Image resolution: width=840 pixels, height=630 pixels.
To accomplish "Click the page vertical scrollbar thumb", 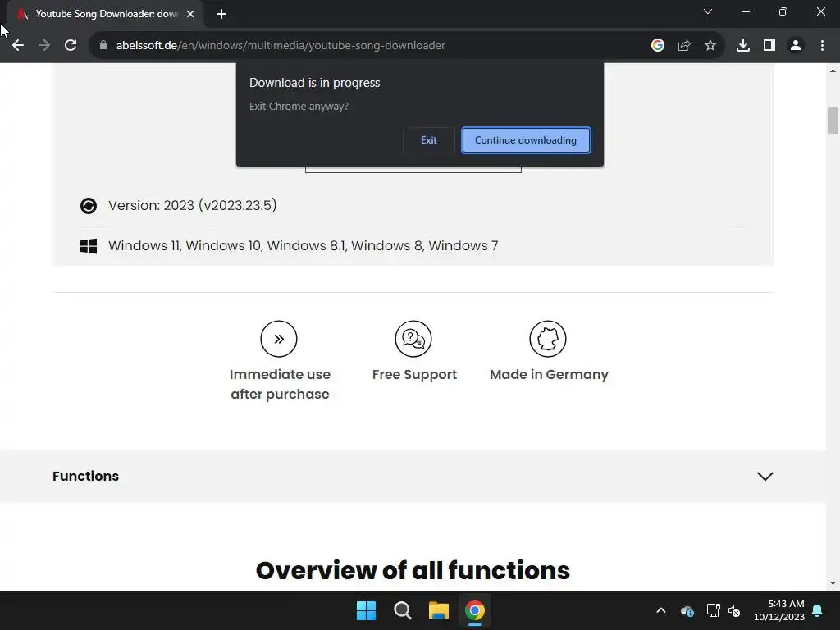I will click(x=833, y=120).
